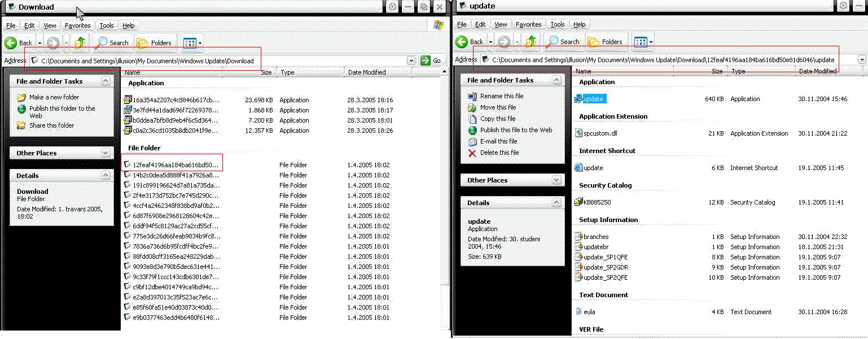
Task: Select the update Internet Shortcut file
Action: point(593,168)
